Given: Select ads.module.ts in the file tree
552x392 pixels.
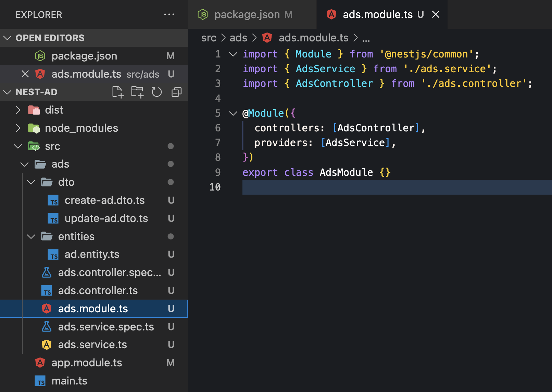Looking at the screenshot, I should 94,309.
